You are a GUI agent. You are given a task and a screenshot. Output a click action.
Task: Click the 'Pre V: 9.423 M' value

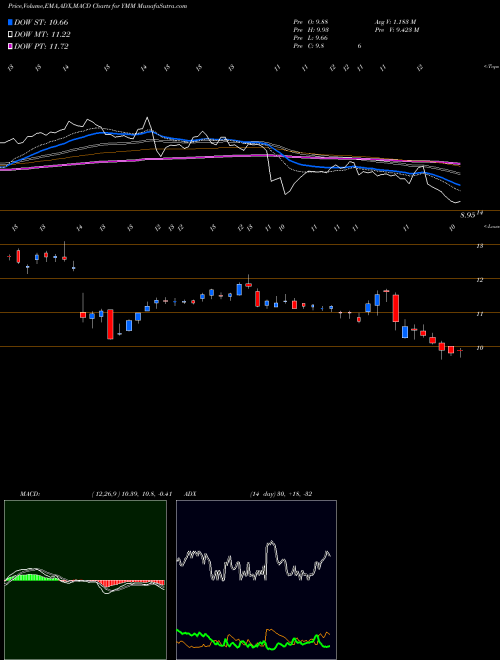coord(396,30)
